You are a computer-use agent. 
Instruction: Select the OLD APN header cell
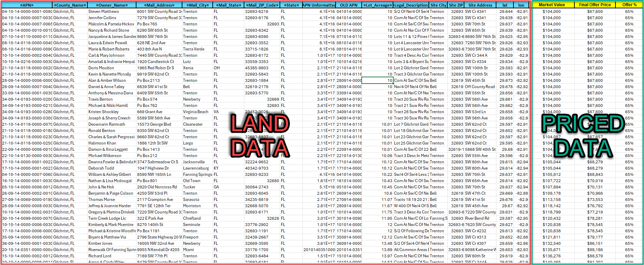[x=349, y=5]
